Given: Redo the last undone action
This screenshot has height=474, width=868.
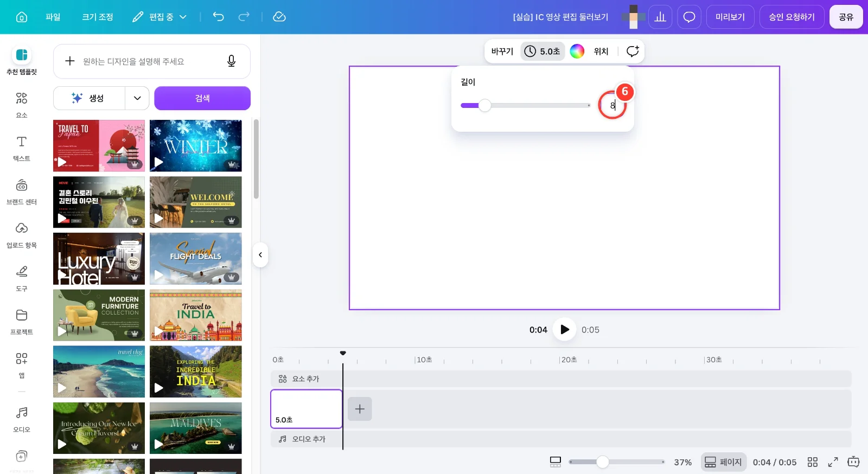Looking at the screenshot, I should 244,17.
